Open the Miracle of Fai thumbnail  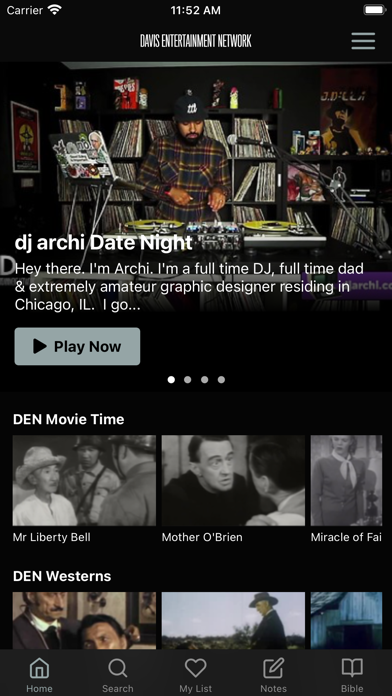[x=346, y=480]
